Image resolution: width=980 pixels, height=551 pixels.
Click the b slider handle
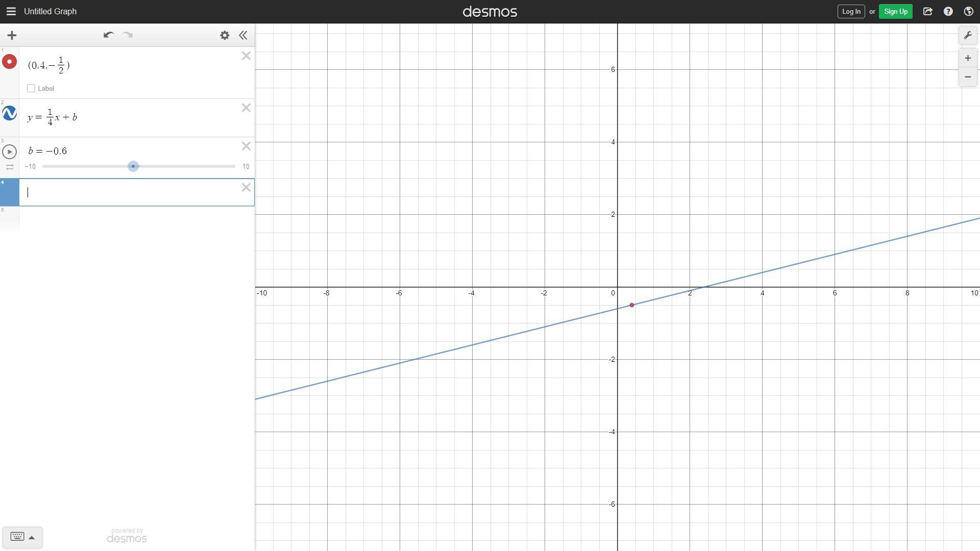[x=133, y=166]
